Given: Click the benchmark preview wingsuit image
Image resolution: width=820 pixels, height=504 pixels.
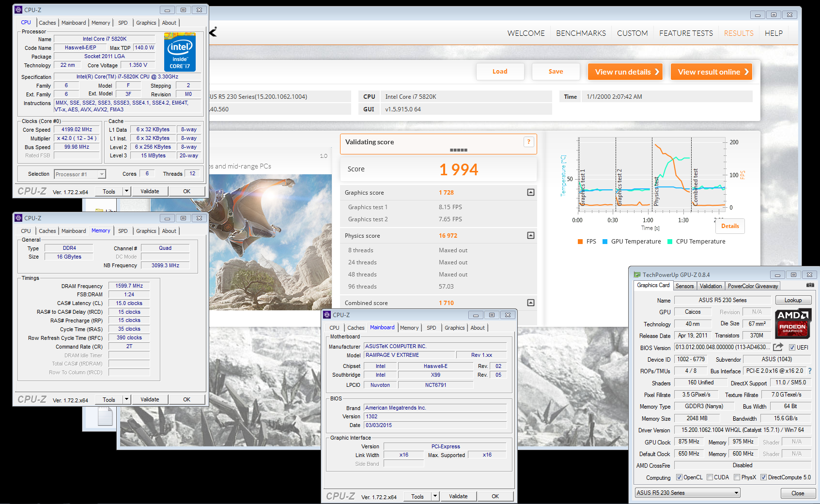Looking at the screenshot, I should coord(270,242).
